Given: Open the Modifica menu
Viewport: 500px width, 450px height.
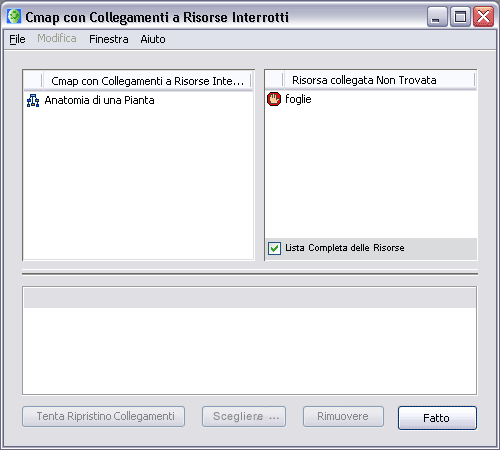Looking at the screenshot, I should [x=57, y=39].
